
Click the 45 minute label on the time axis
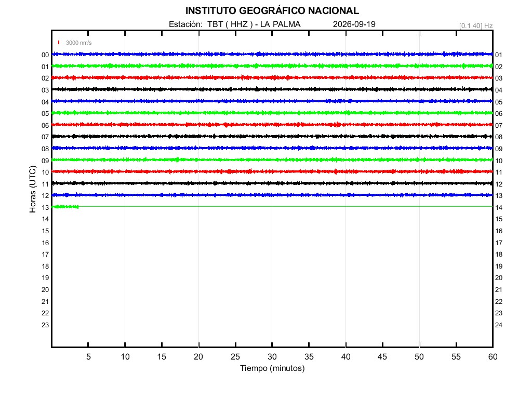point(382,356)
